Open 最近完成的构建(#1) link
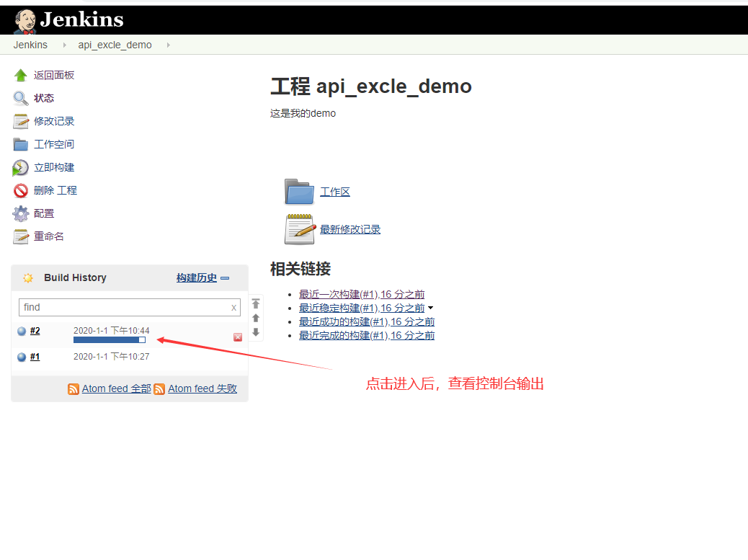748x560 pixels. tap(367, 336)
